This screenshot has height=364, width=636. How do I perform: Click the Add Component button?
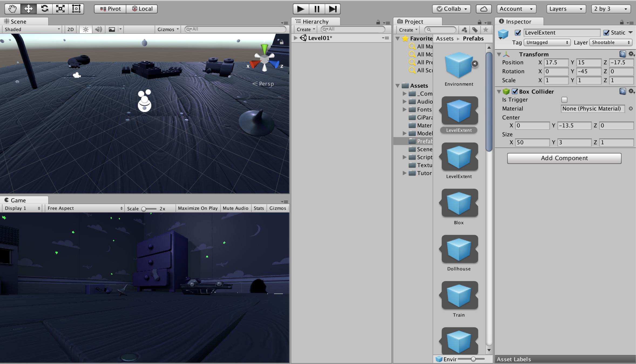(x=564, y=158)
